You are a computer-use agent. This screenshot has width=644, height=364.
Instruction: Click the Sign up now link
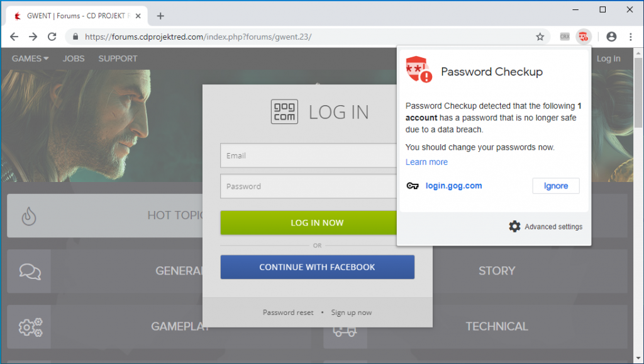click(351, 312)
